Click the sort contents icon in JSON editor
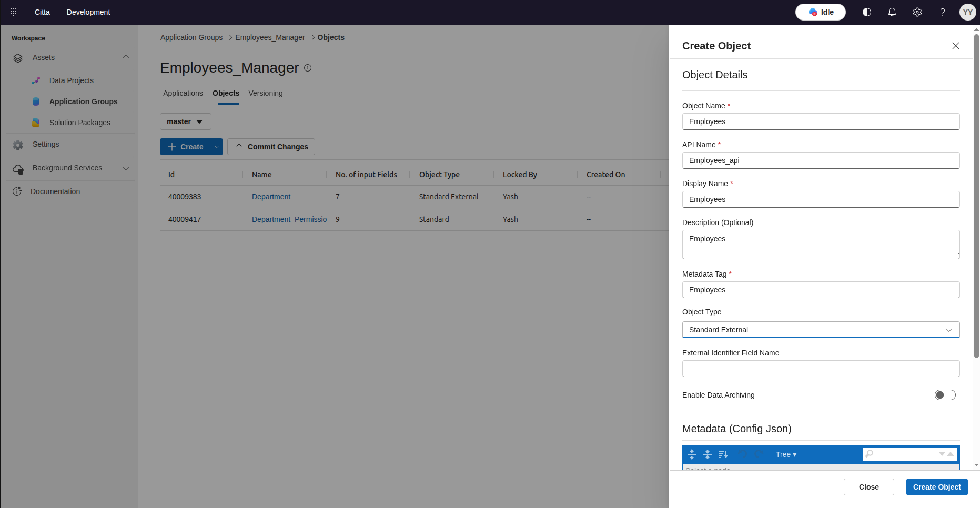This screenshot has height=508, width=980. coord(723,454)
